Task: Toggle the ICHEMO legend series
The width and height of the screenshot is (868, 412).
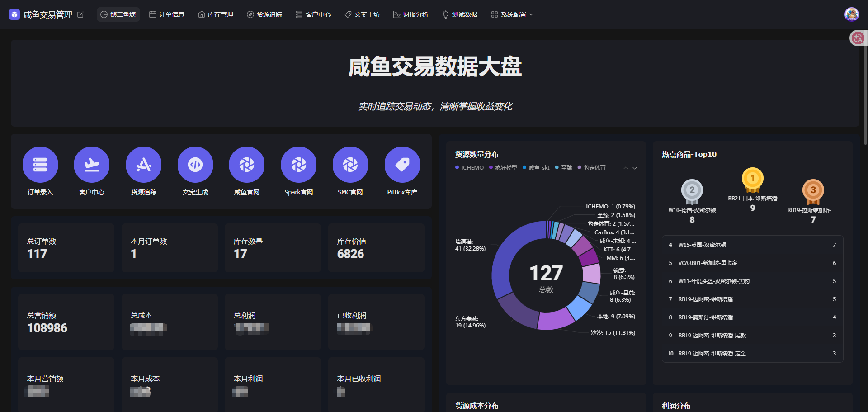Action: [x=469, y=168]
